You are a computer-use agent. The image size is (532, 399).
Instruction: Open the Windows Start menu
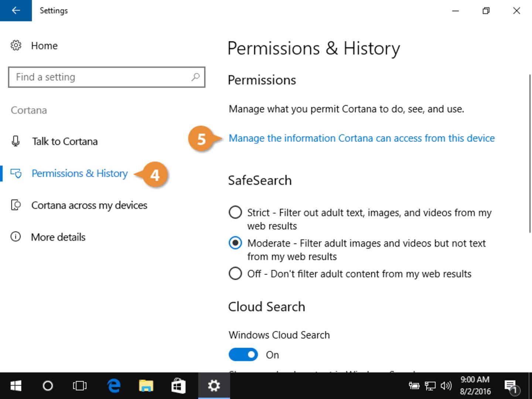click(16, 386)
